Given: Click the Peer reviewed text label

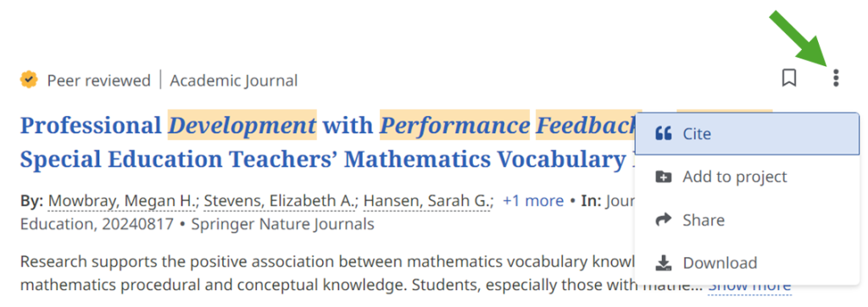Looking at the screenshot, I should click(98, 81).
